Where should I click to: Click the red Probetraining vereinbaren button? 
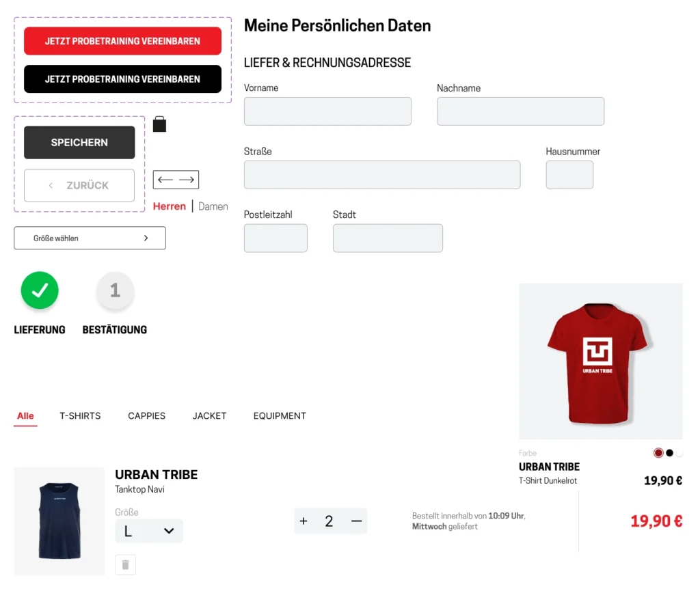click(123, 41)
